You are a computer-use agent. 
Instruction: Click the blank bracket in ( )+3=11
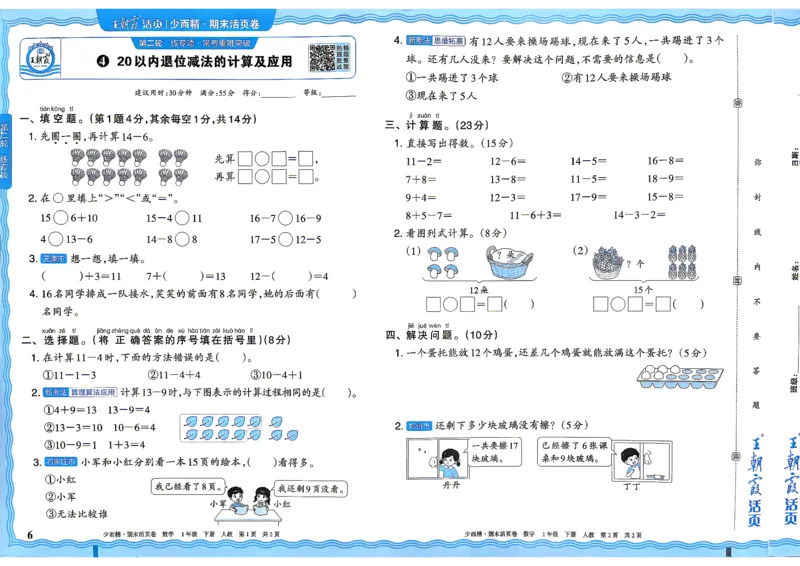[62, 276]
